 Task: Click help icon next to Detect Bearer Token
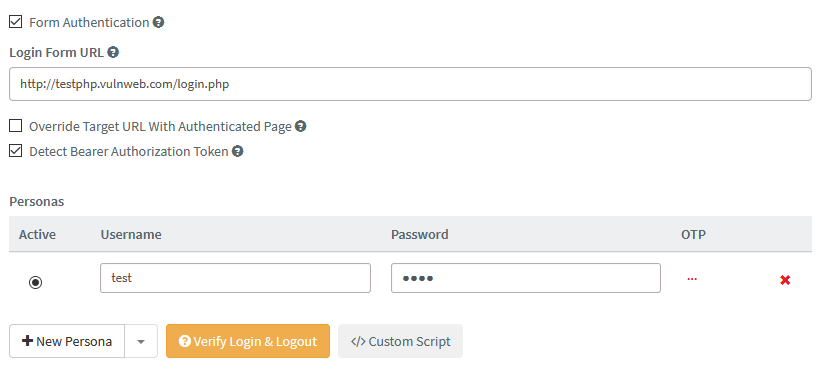(x=238, y=151)
